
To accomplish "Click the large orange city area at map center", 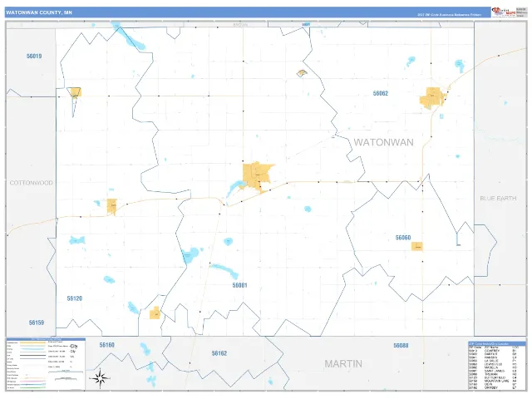I will point(256,175).
